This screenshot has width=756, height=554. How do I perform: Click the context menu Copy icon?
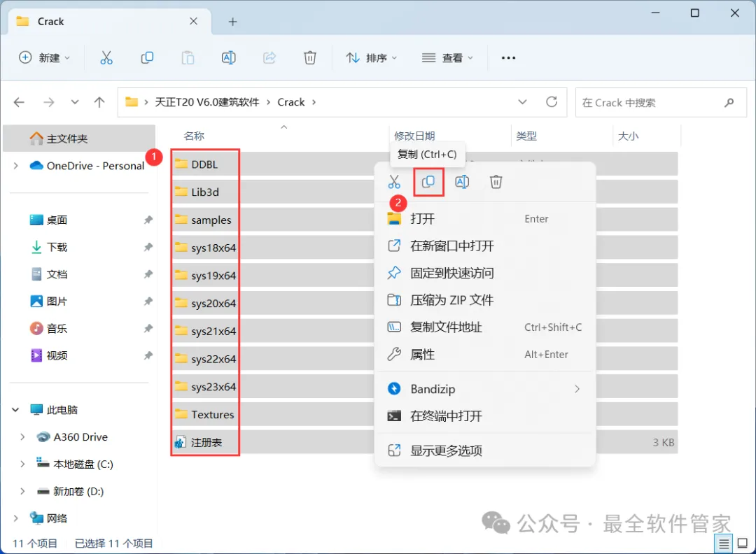(428, 182)
